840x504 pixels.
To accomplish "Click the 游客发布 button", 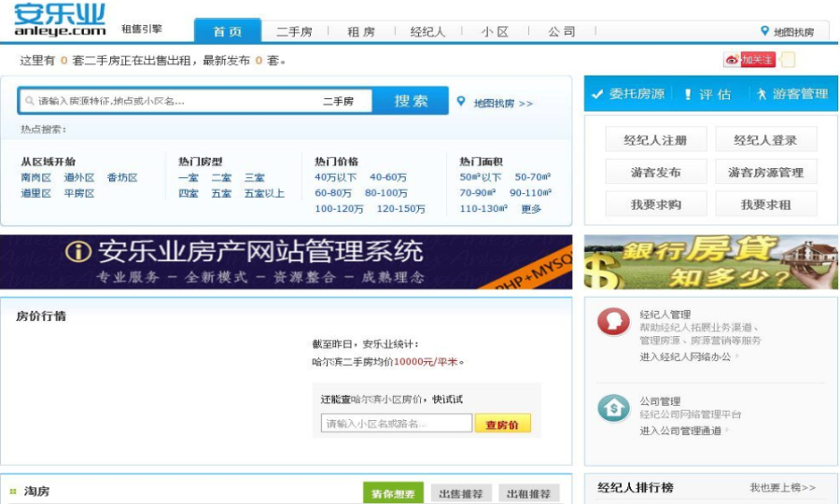I will (656, 172).
